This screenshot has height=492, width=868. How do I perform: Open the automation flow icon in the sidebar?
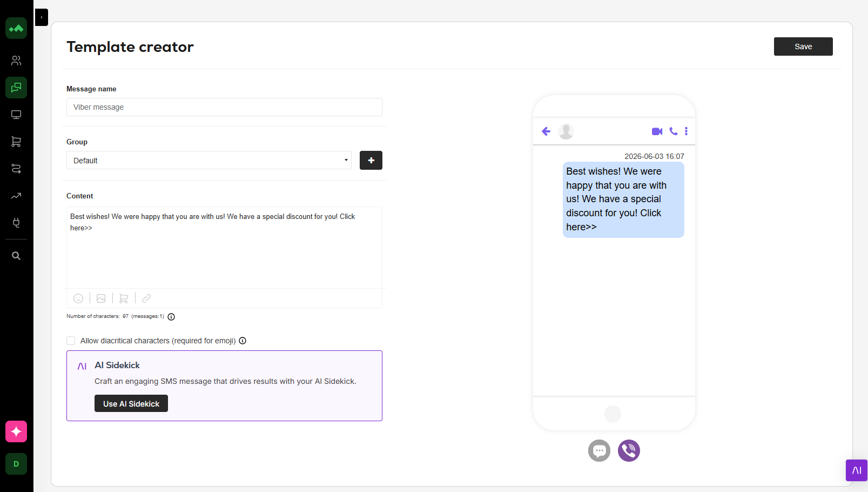tap(16, 169)
